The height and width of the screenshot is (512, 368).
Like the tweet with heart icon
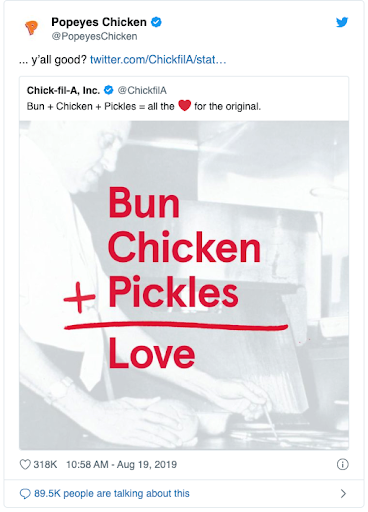(25, 464)
